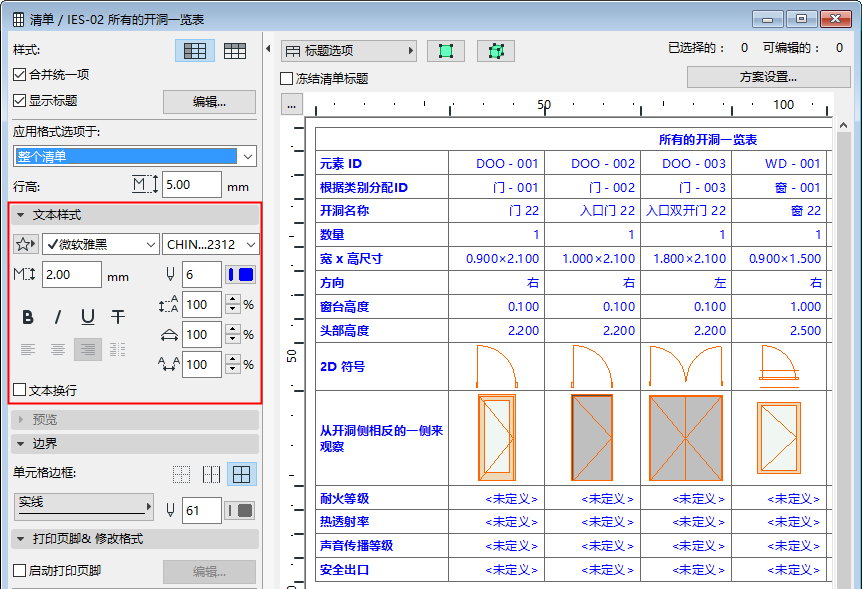Click the text pen number 6 field
862x589 pixels.
click(x=202, y=274)
